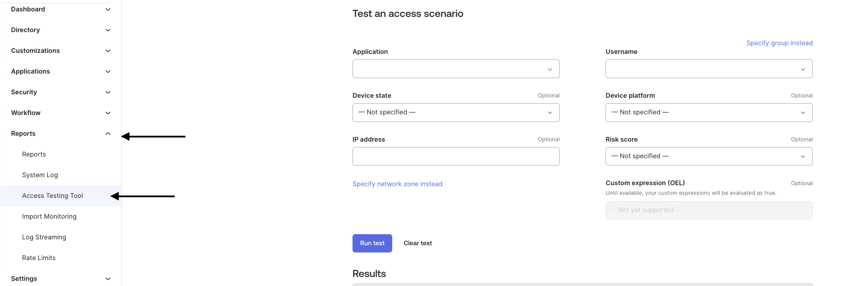Click Specify network zone instead link
Viewport: 868px width, 286px height.
click(x=397, y=184)
